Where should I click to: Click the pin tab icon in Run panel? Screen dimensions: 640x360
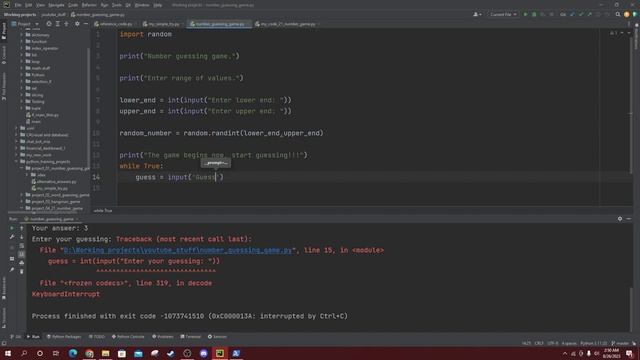click(x=12, y=269)
